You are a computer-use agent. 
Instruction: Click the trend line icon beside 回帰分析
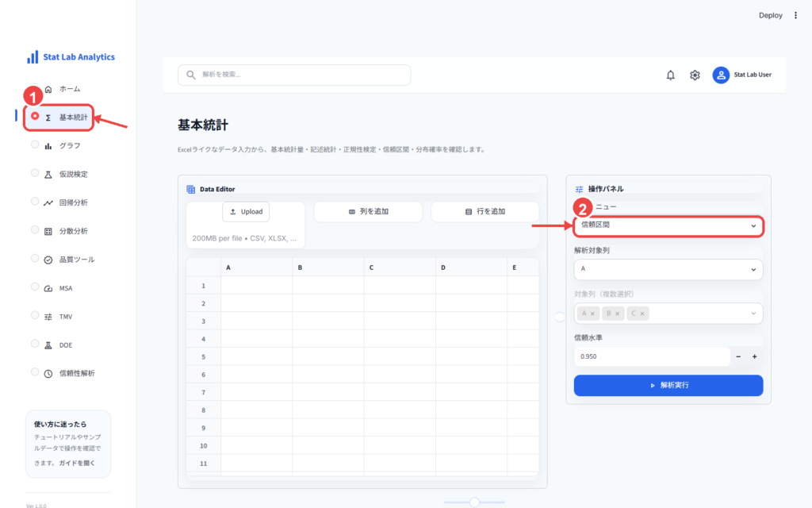click(x=48, y=202)
